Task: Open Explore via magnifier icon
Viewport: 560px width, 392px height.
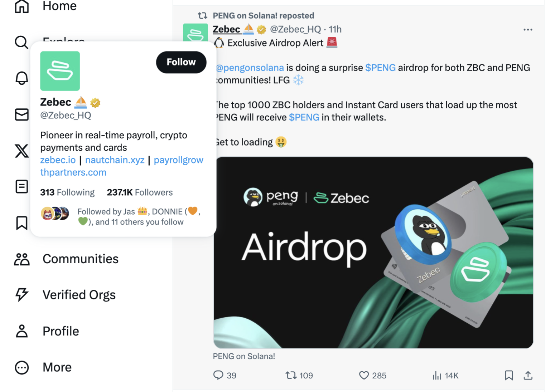Action: (x=21, y=42)
